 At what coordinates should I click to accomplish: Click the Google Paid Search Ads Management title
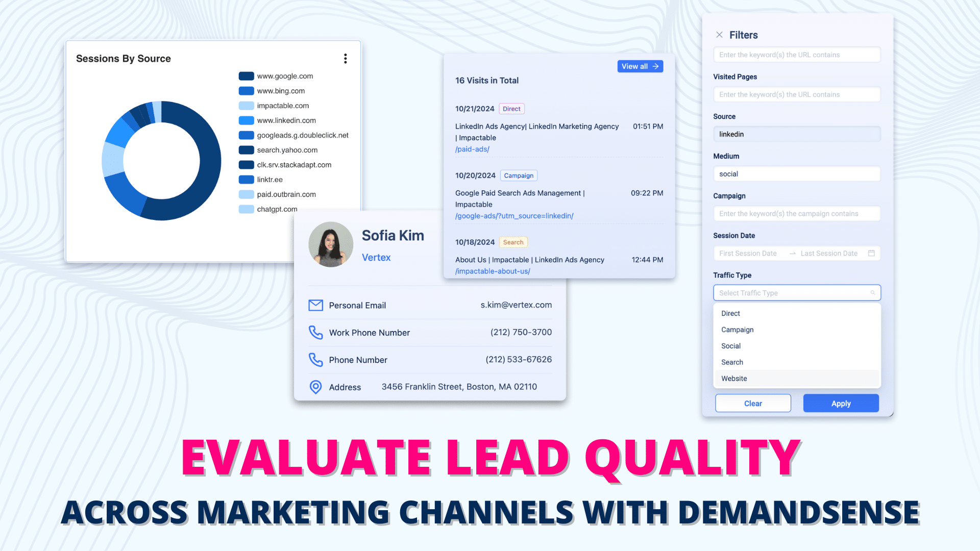coord(520,199)
